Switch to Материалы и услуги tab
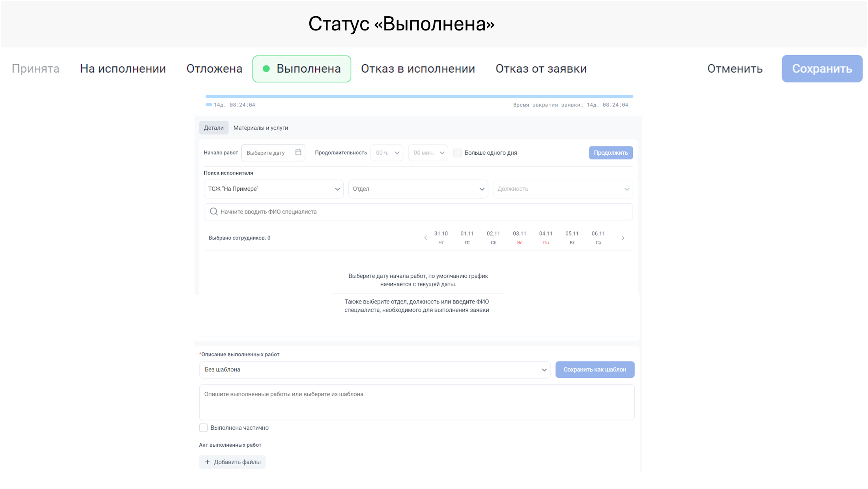The width and height of the screenshot is (868, 489). pos(260,128)
